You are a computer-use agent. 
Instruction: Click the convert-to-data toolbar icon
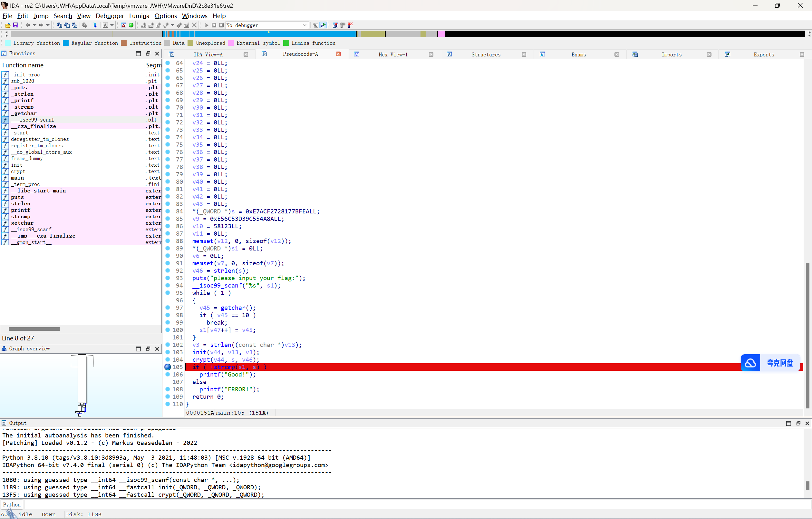[x=151, y=25]
